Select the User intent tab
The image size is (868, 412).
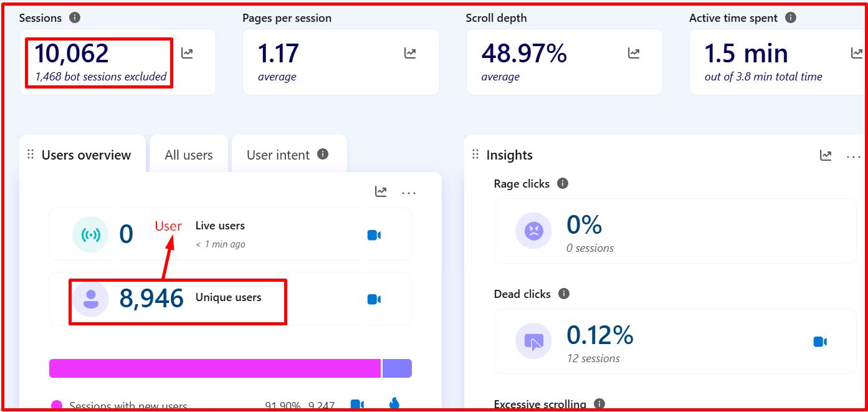(x=278, y=155)
